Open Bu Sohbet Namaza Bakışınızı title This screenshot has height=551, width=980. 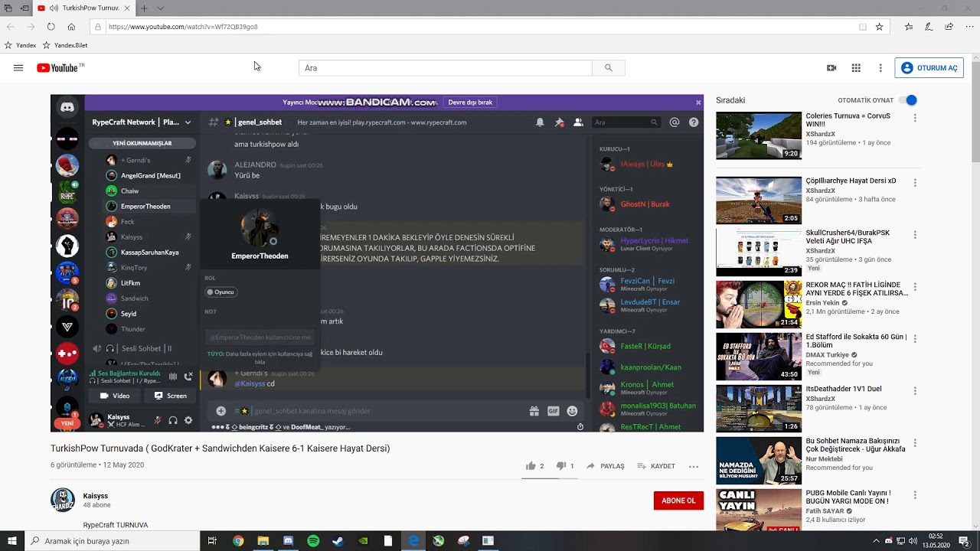click(855, 445)
